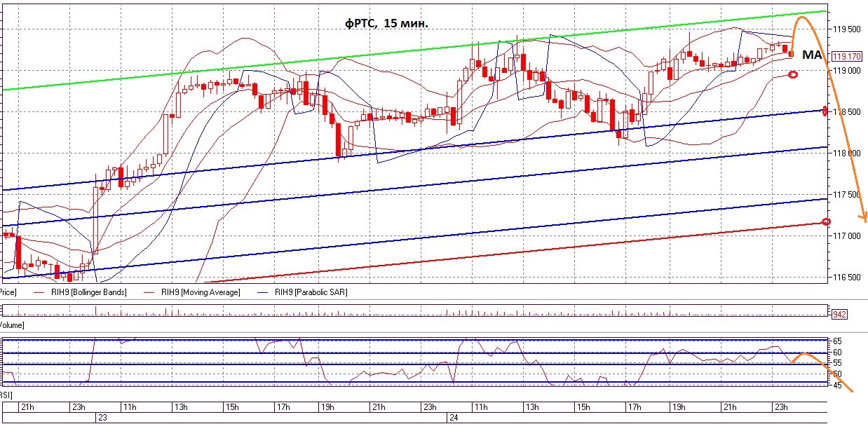The width and height of the screenshot is (868, 424).
Task: Click the RSI level 60 label
Action: 837,352
